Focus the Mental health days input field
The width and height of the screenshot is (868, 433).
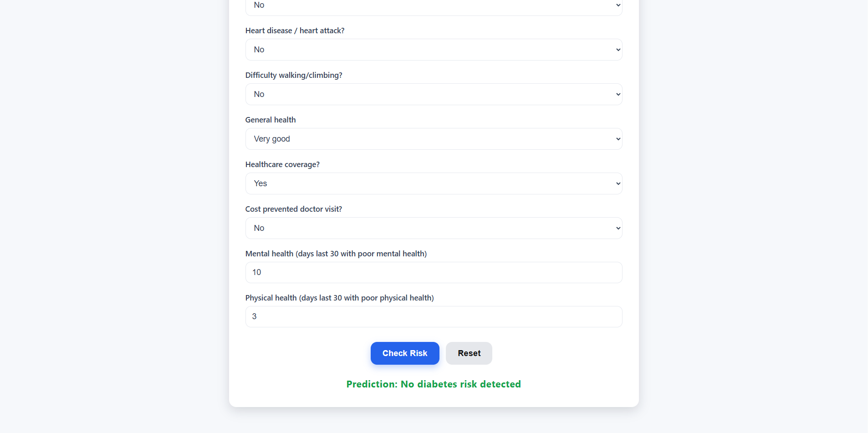pyautogui.click(x=434, y=272)
